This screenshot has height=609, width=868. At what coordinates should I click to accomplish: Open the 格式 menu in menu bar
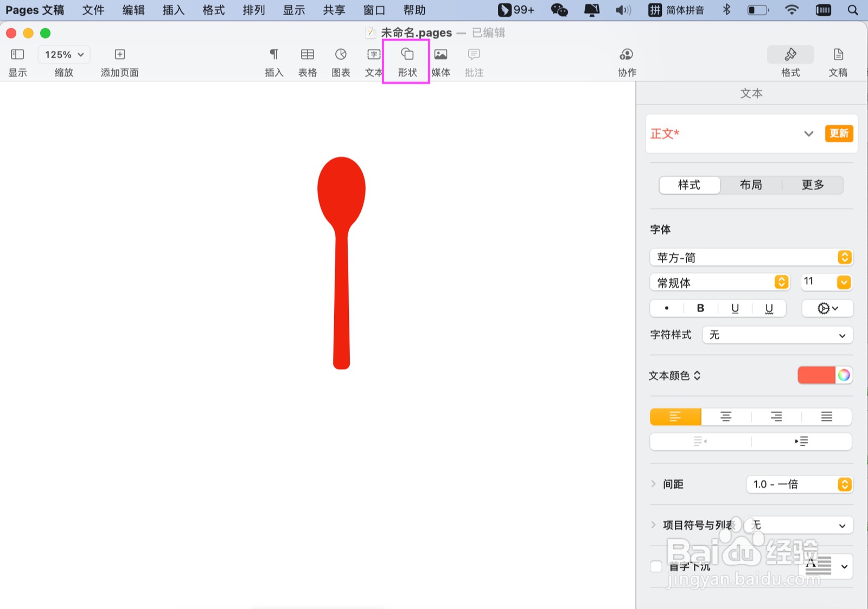[x=214, y=10]
